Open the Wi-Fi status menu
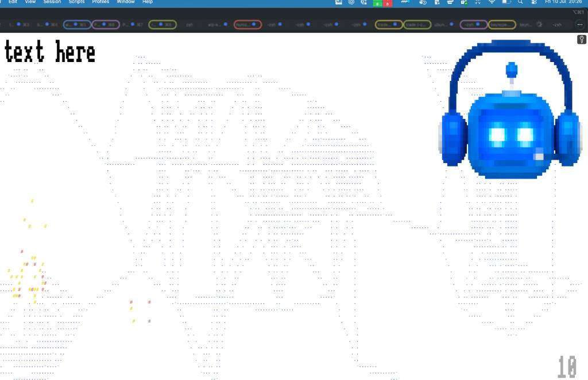 (492, 2)
